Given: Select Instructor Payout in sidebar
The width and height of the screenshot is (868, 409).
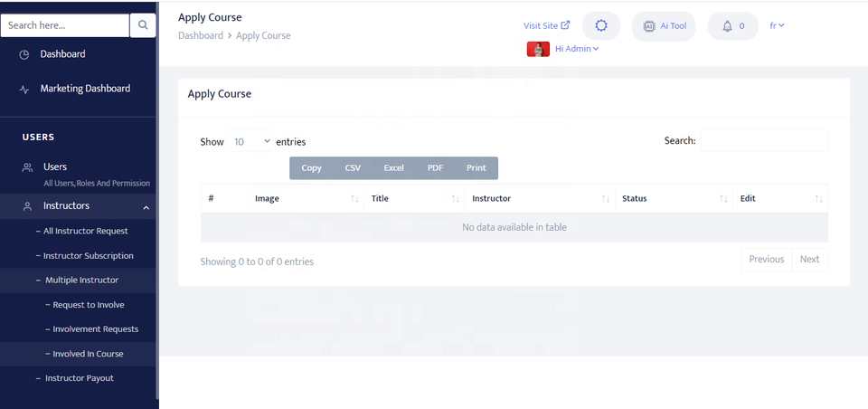Looking at the screenshot, I should 79,378.
